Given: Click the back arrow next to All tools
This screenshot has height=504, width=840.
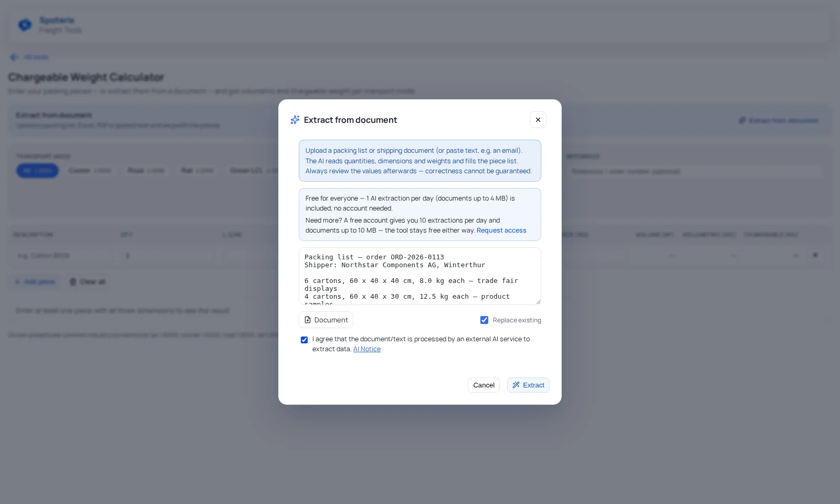Looking at the screenshot, I should pyautogui.click(x=14, y=57).
